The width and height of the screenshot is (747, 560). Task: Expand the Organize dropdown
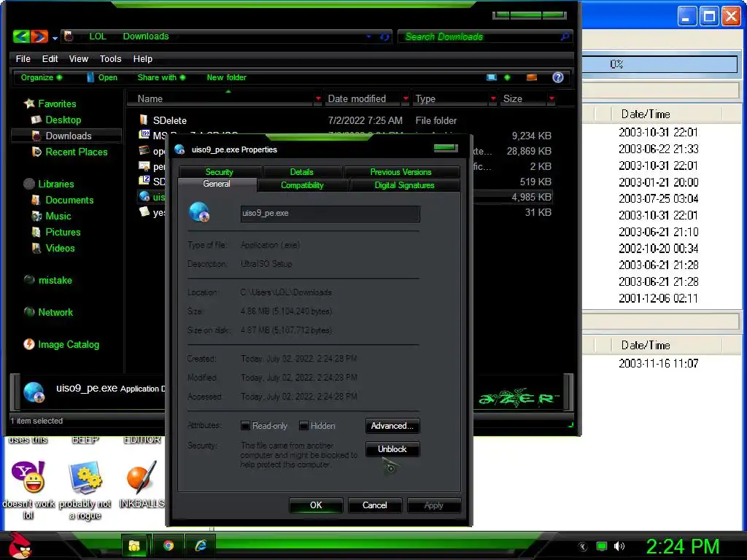click(41, 77)
